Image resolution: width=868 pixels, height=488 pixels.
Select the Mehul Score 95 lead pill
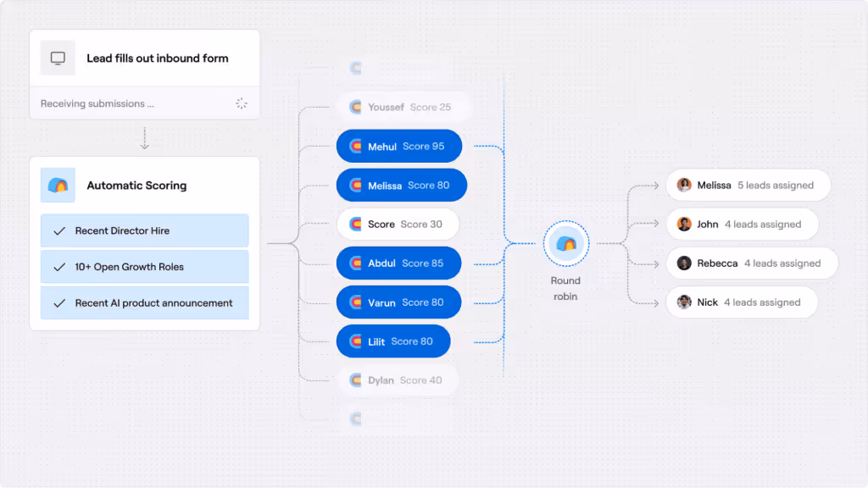point(399,146)
